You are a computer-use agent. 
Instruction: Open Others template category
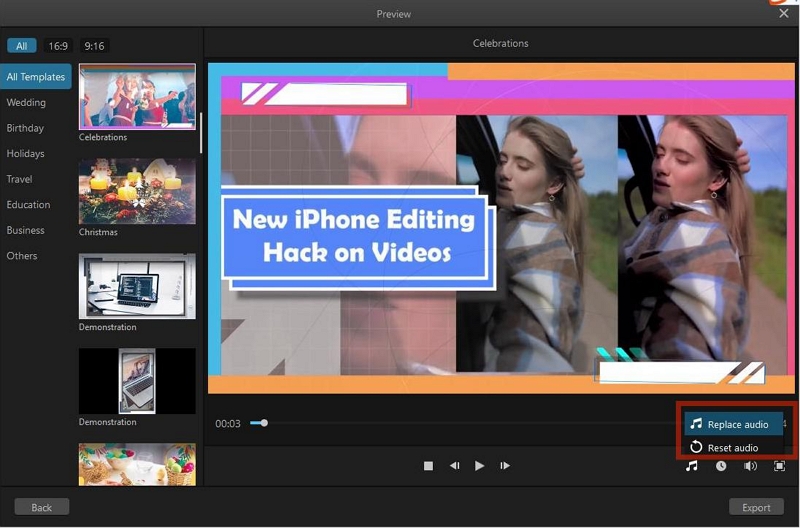coord(22,256)
